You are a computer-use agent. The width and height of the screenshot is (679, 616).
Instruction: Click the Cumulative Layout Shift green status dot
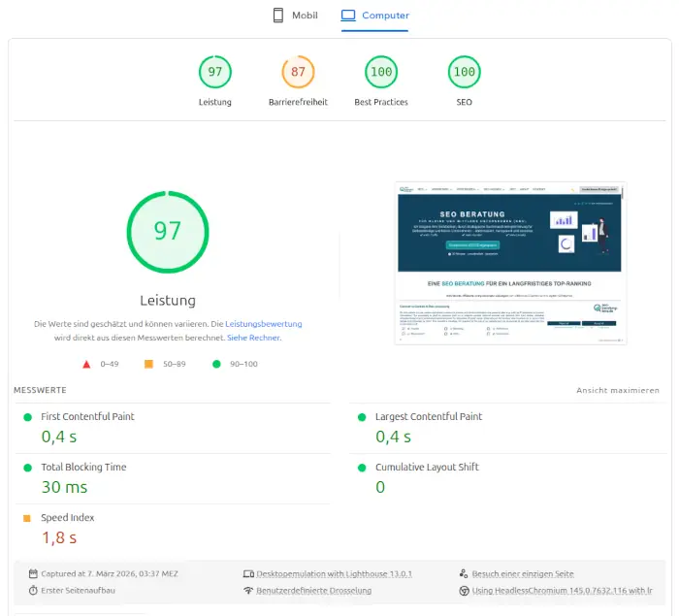point(362,468)
